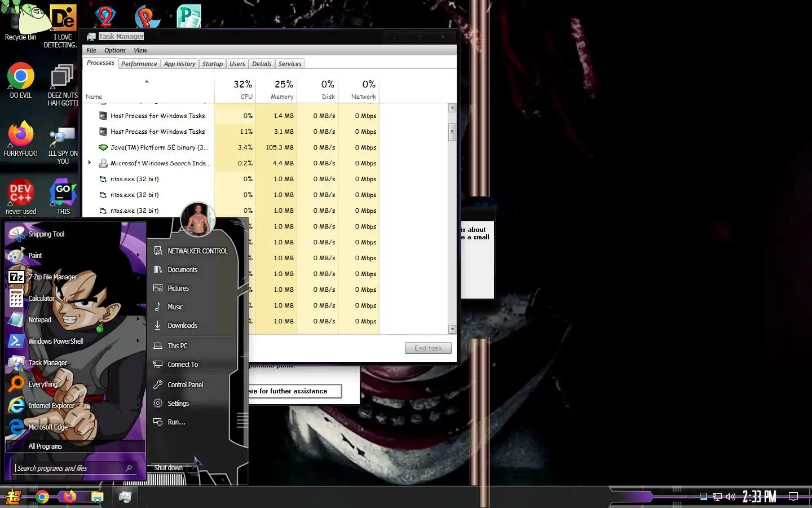Viewport: 812px width, 508px height.
Task: Open the Recycle Bin desktop icon
Action: [x=20, y=21]
